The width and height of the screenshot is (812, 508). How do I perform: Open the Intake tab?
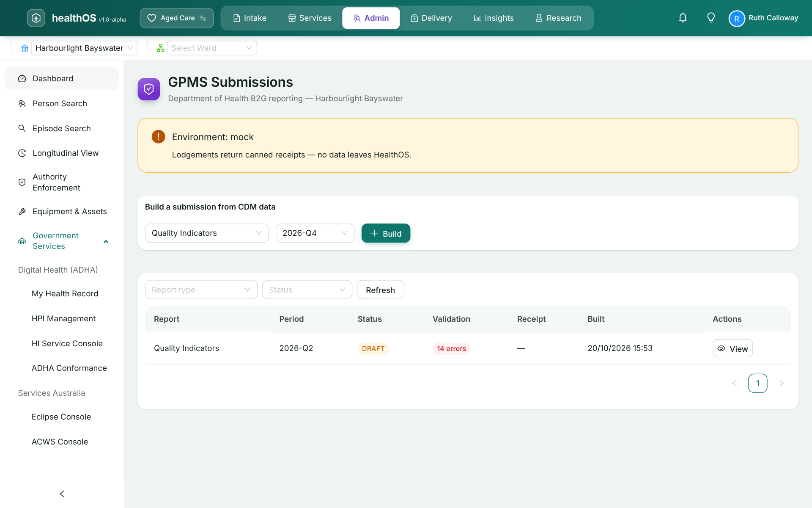250,18
